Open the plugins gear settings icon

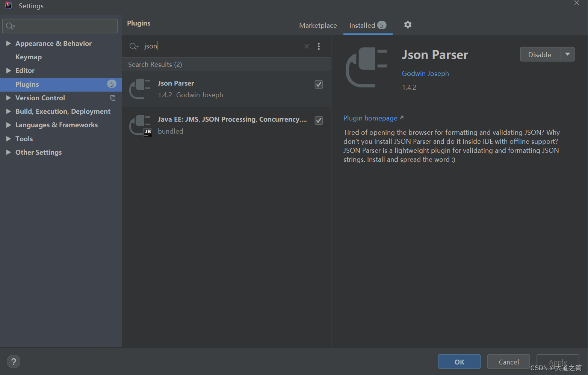point(408,25)
